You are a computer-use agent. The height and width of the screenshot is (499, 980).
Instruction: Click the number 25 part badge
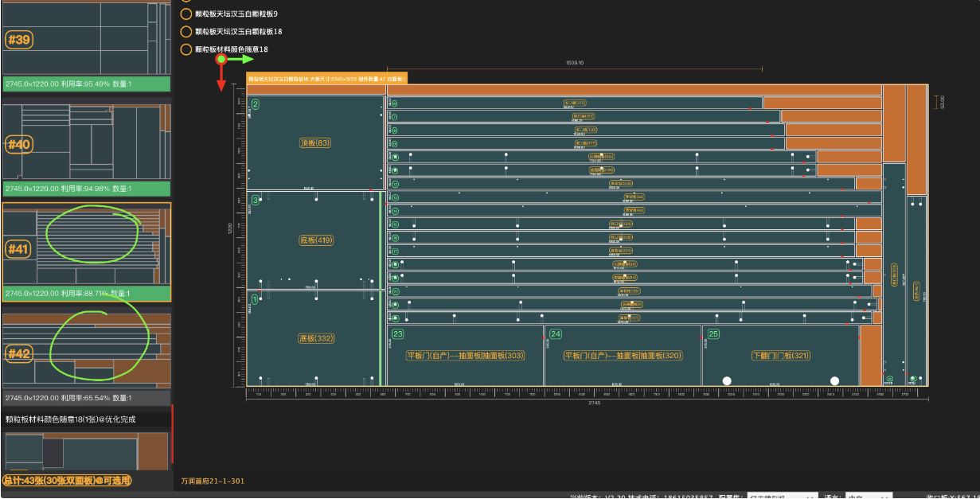coord(713,334)
